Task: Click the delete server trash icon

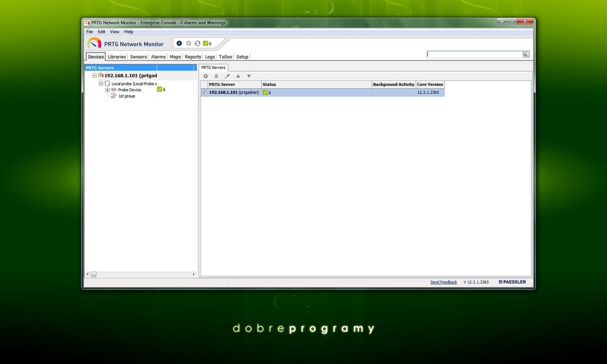Action: (x=216, y=76)
